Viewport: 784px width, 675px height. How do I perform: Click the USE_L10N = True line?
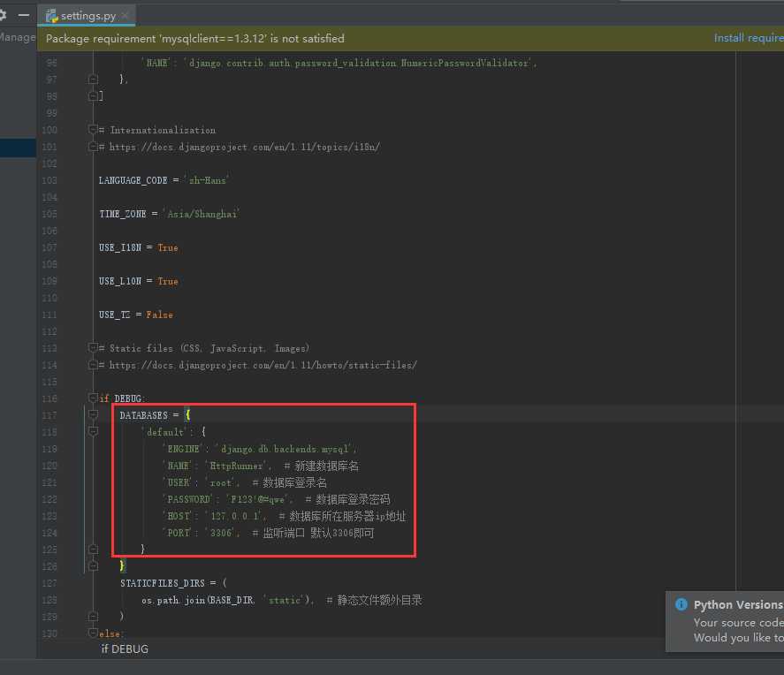(x=139, y=281)
